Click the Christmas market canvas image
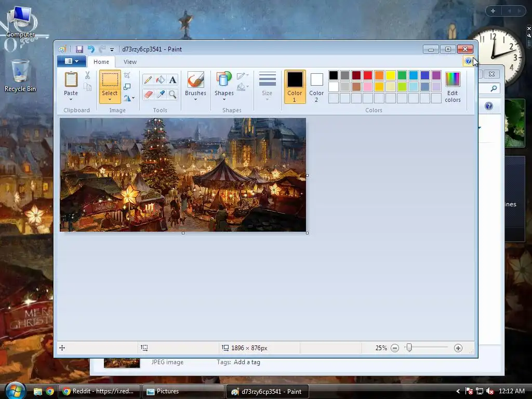Screen dimensions: 532x399 (183, 175)
